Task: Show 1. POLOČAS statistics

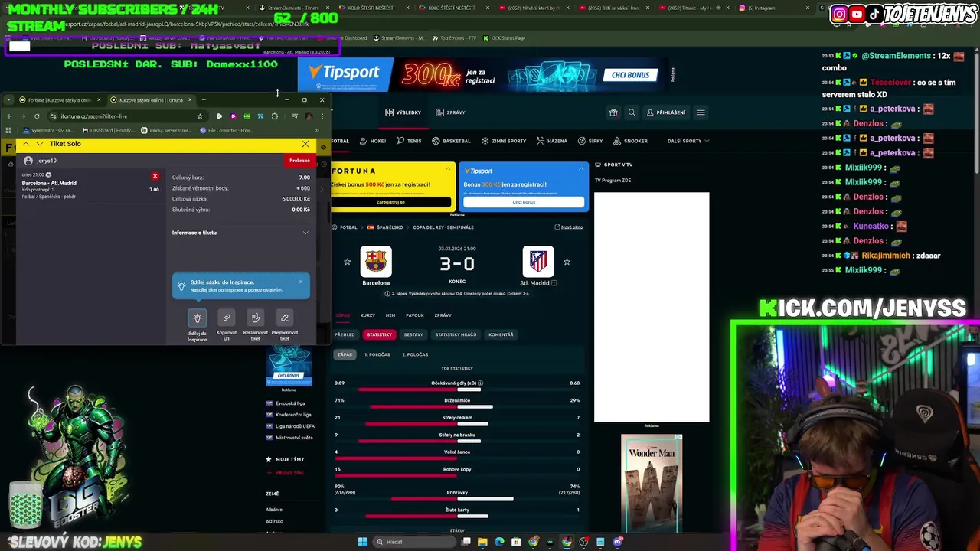Action: pos(377,354)
